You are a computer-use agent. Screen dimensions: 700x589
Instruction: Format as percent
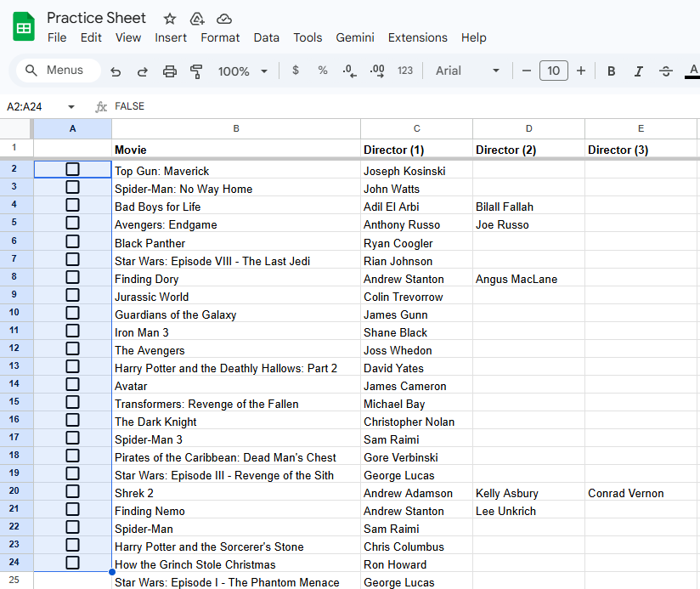coord(323,70)
